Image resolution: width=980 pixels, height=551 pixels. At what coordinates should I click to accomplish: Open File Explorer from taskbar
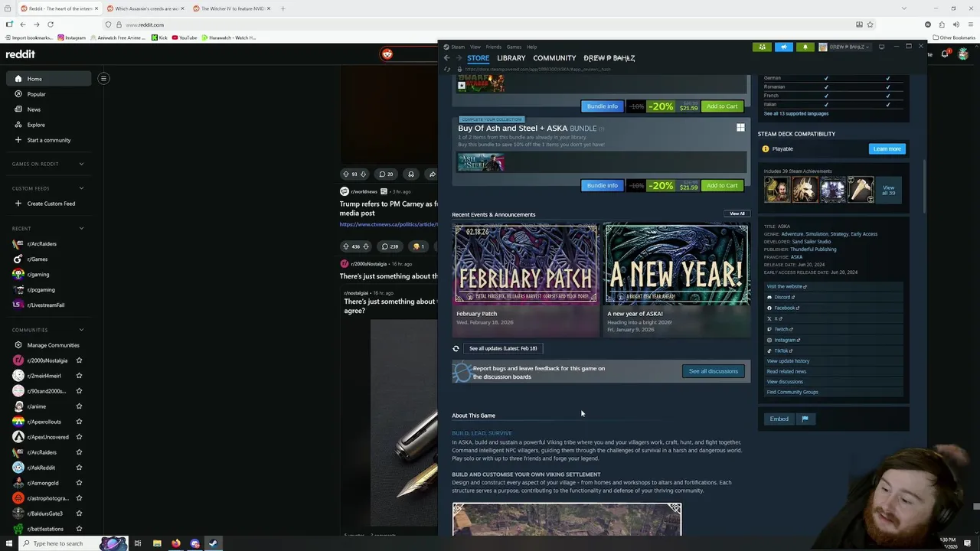point(157,543)
